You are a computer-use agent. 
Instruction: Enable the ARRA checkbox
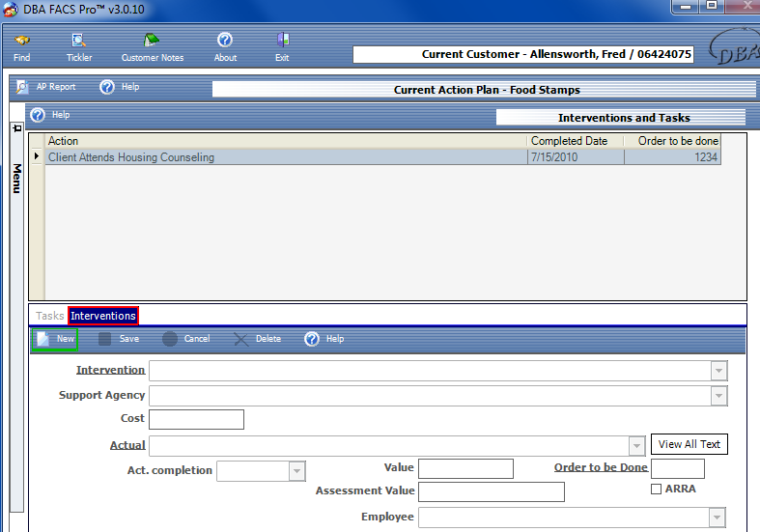657,490
